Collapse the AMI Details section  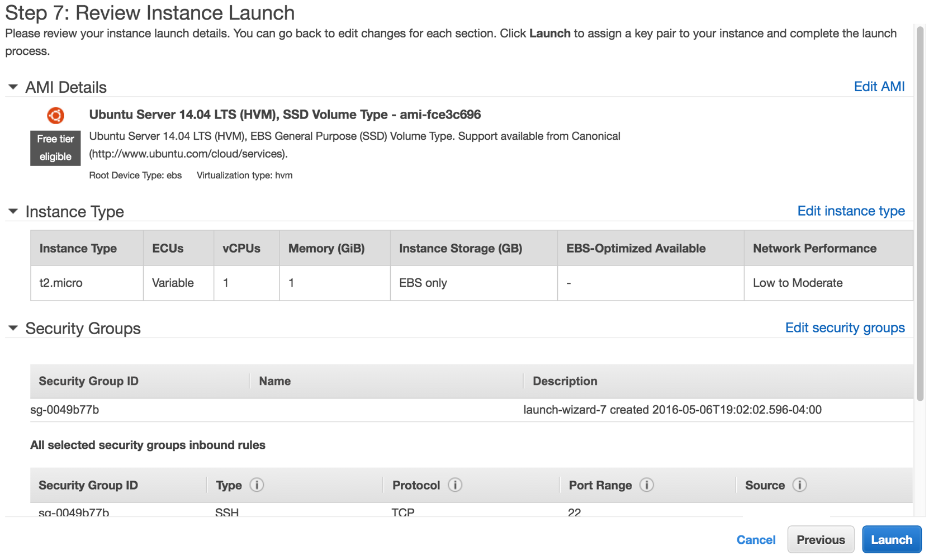(13, 87)
